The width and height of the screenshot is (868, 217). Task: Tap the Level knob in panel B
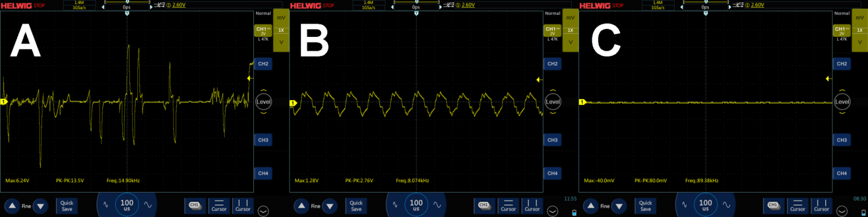point(553,101)
